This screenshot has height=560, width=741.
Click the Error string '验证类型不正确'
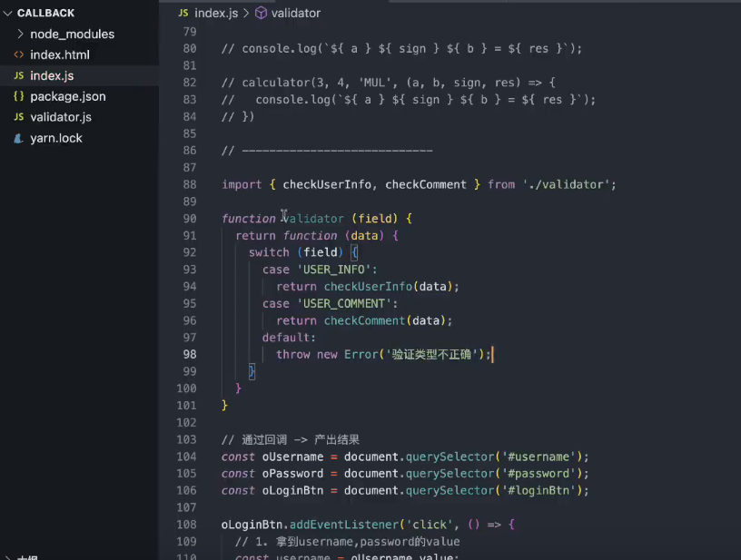[x=432, y=355]
